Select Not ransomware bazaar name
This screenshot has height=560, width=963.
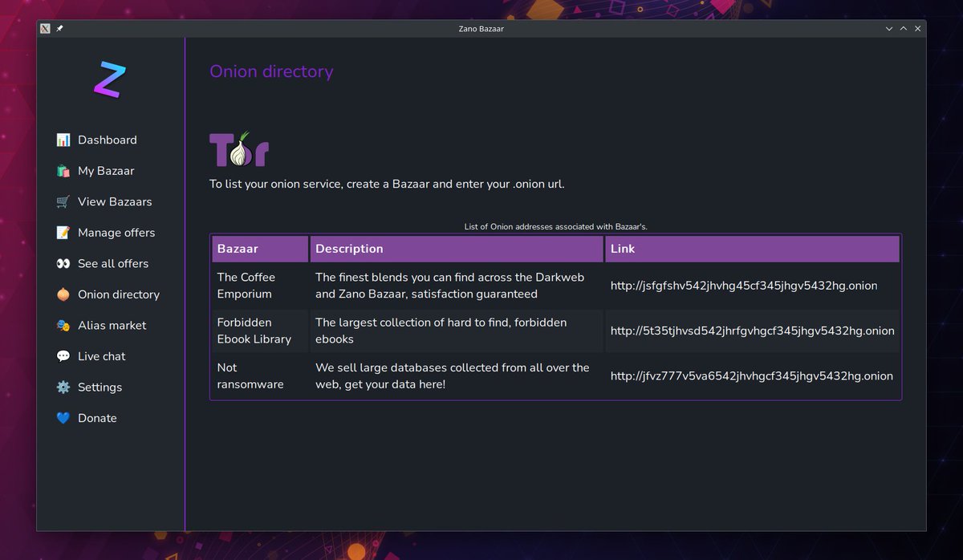tap(250, 375)
